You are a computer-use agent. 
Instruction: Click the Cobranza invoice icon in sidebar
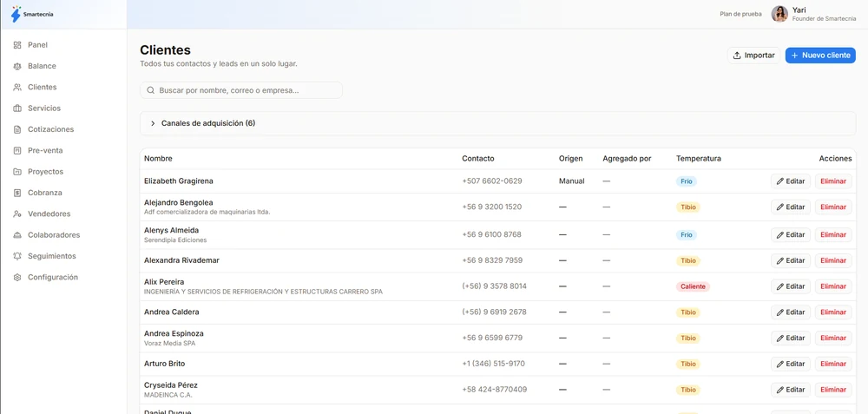[x=17, y=193]
